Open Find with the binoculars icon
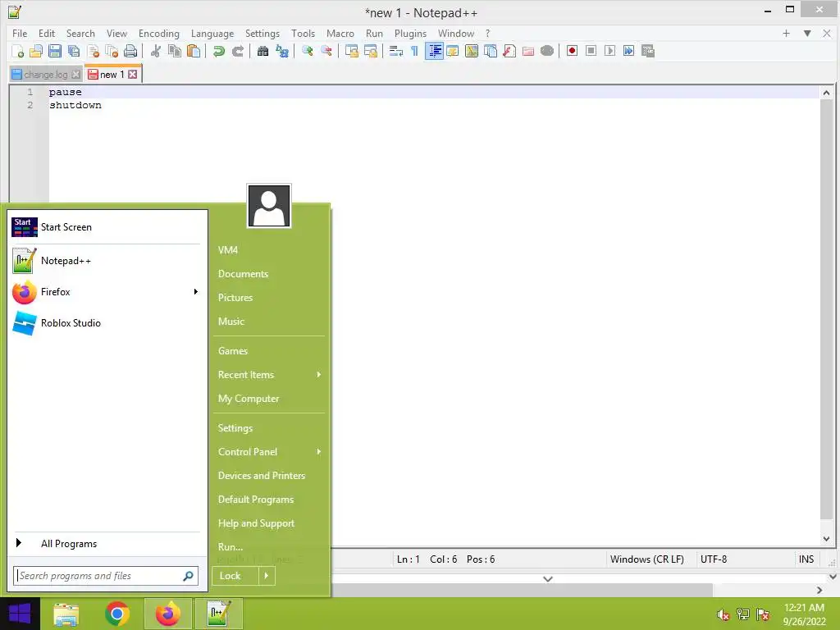This screenshot has width=840, height=630. 263,51
